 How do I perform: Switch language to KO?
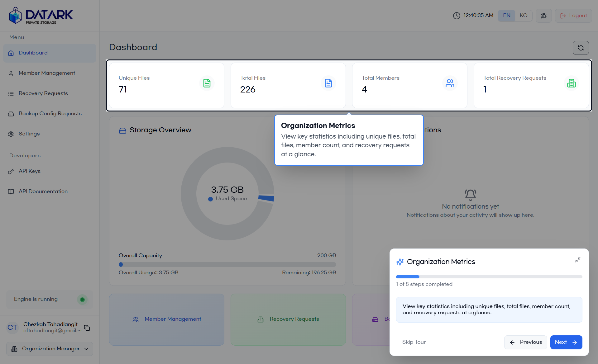[x=524, y=16]
